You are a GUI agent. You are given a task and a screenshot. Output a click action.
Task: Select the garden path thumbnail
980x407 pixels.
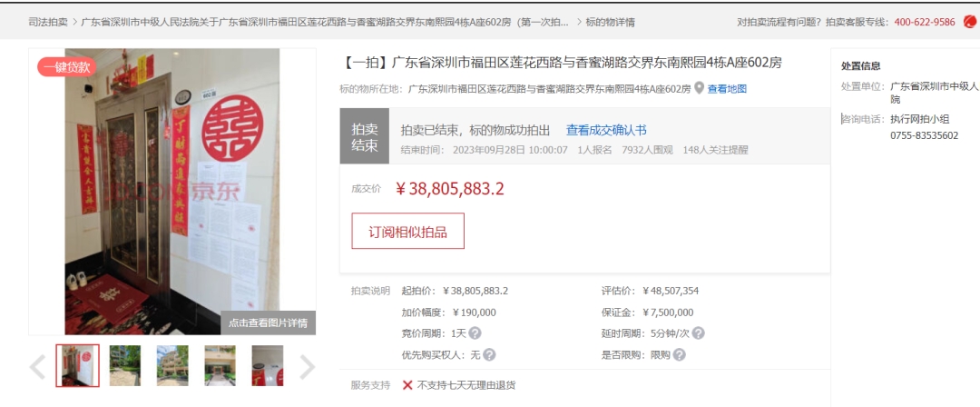(125, 366)
